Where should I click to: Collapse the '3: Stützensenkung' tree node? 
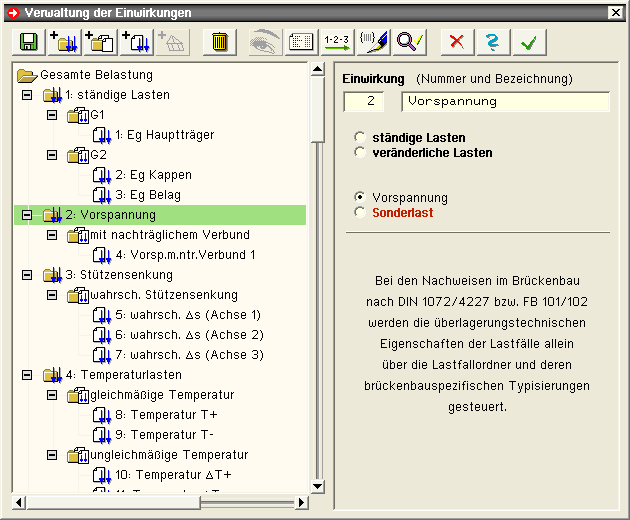pyautogui.click(x=27, y=275)
